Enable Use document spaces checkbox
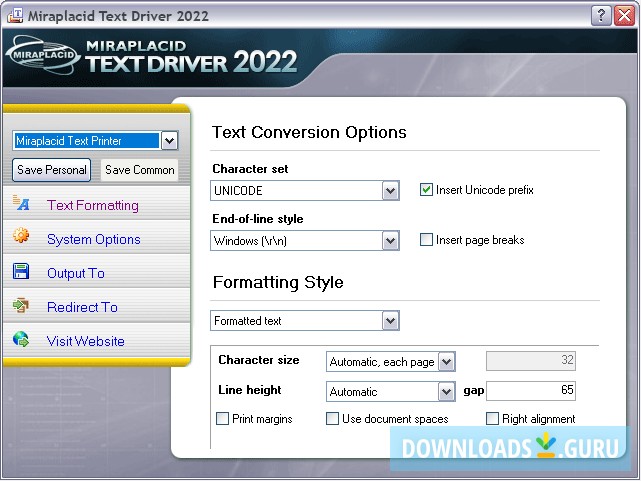This screenshot has width=641, height=481. coord(332,418)
